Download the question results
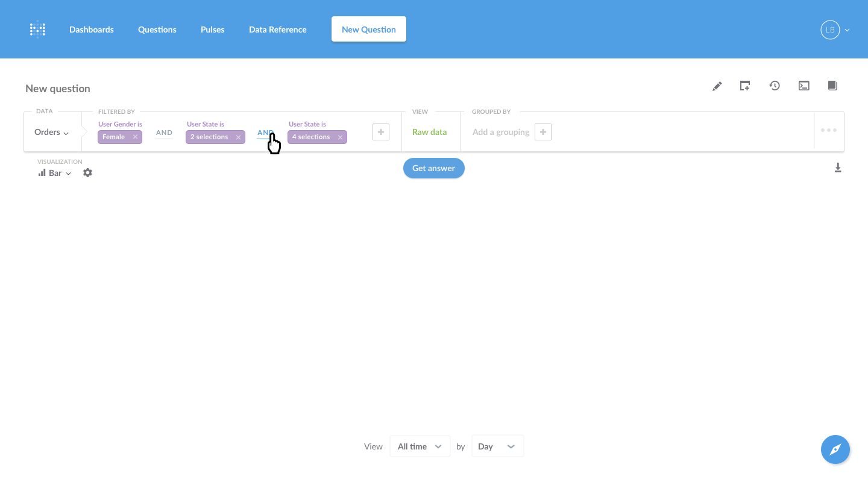Image resolution: width=868 pixels, height=482 pixels. coord(838,167)
